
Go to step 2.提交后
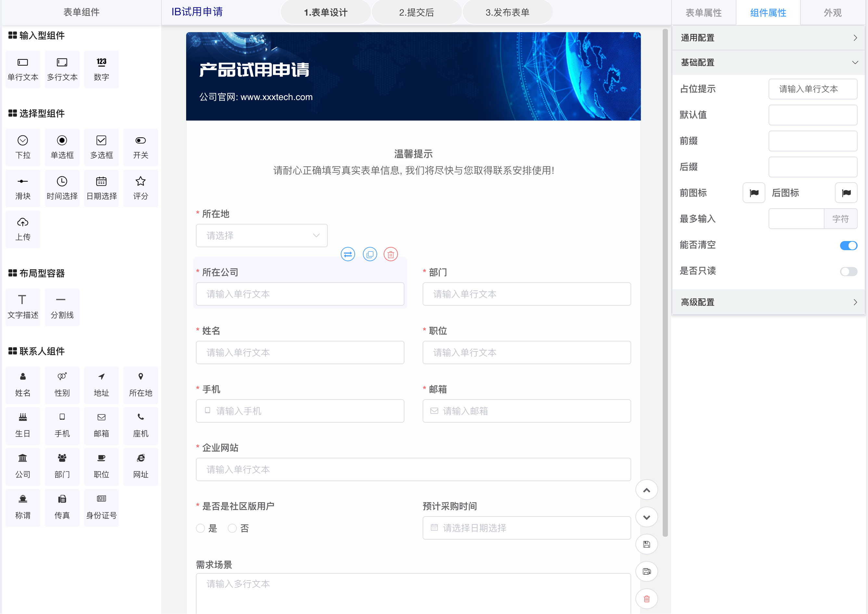click(416, 12)
